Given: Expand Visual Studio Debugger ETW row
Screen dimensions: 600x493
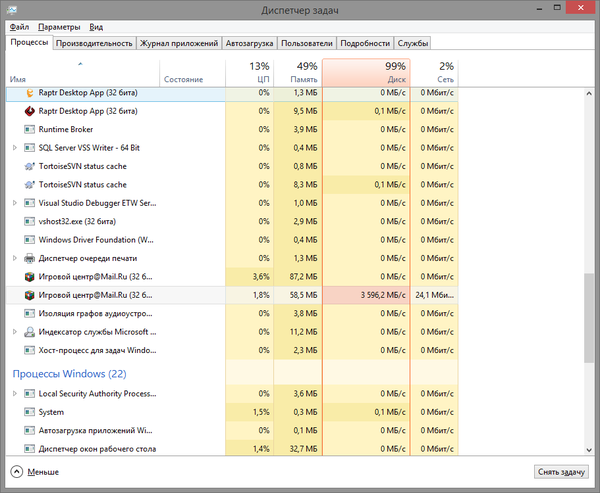Looking at the screenshot, I should [x=15, y=203].
